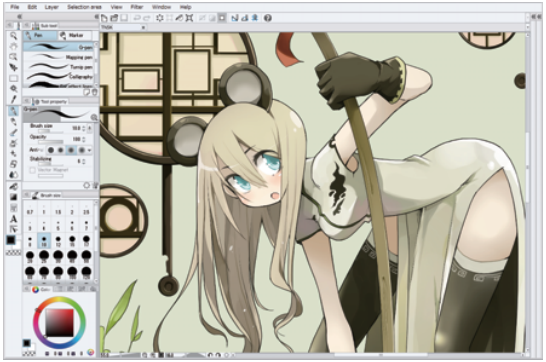Select the rectangle Selection area tool
The image size is (546, 362).
[14, 78]
